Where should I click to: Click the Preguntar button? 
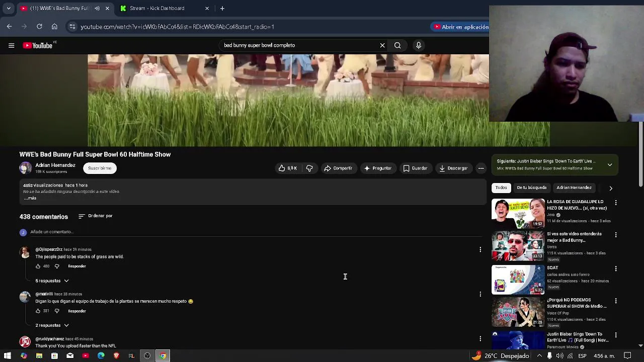378,168
